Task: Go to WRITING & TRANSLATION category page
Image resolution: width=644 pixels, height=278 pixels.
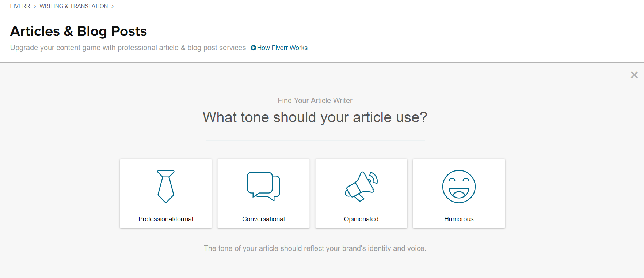Action: point(73,6)
